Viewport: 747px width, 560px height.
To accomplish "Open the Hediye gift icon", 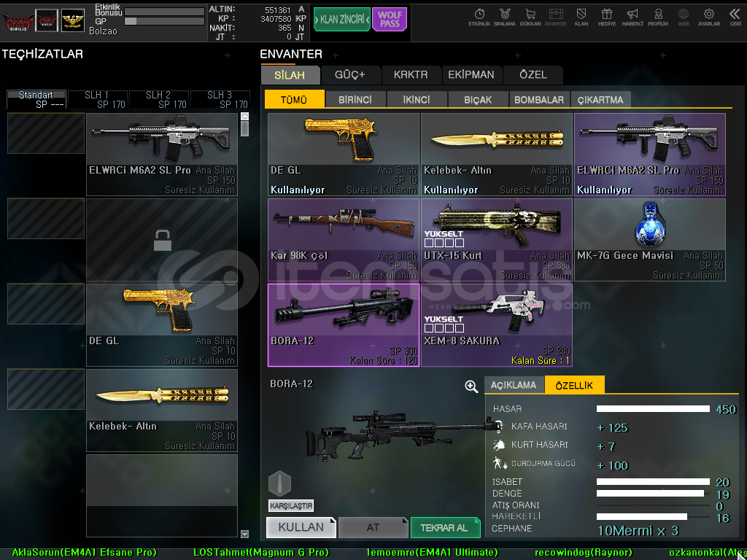I will (606, 17).
